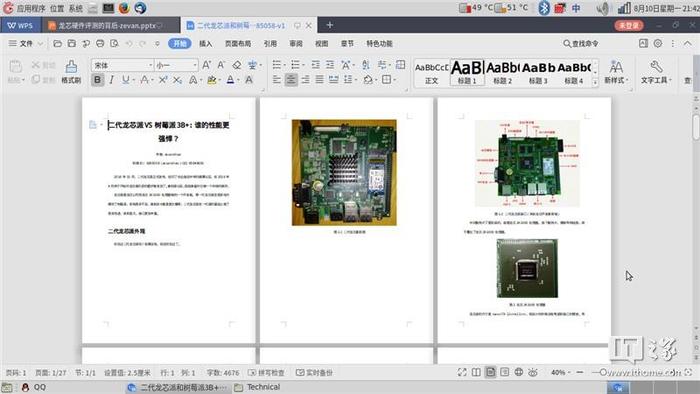Image resolution: width=700 pixels, height=394 pixels.
Task: Toggle Bold formatting button
Action: tap(97, 80)
